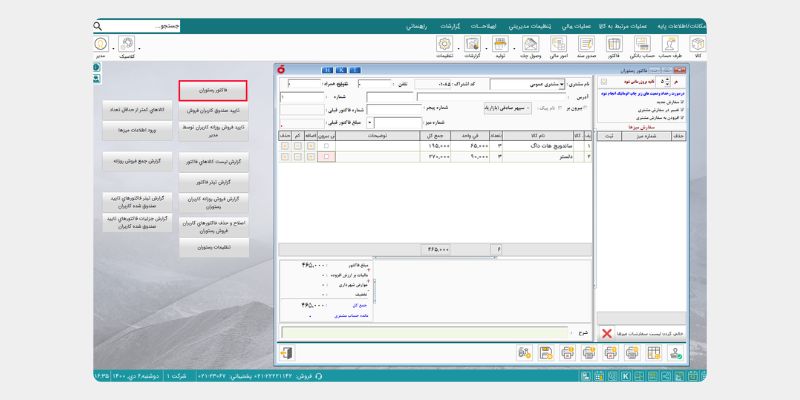Open the صدور سند toolbar icon
Image resolution: width=800 pixels, height=400 pixels.
(x=586, y=44)
